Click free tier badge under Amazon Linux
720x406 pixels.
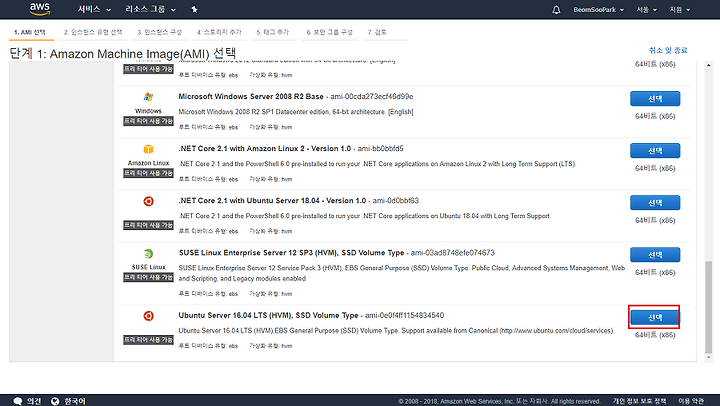148,173
